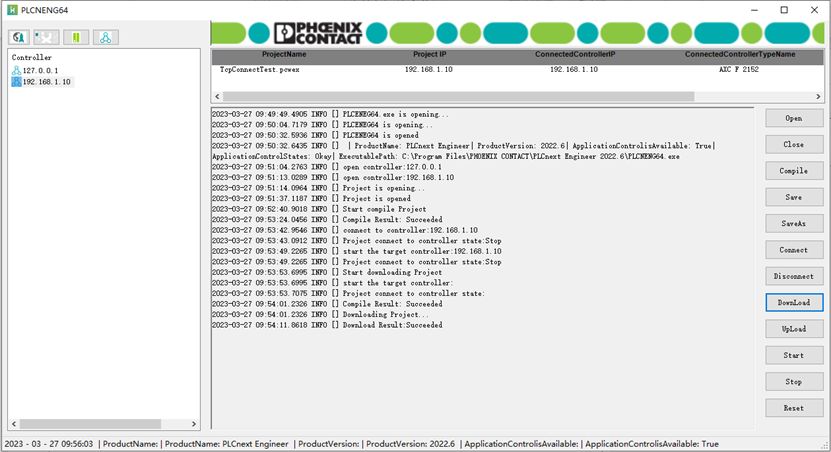Click the network nodes toolbar icon
The height and width of the screenshot is (452, 831).
click(x=106, y=37)
